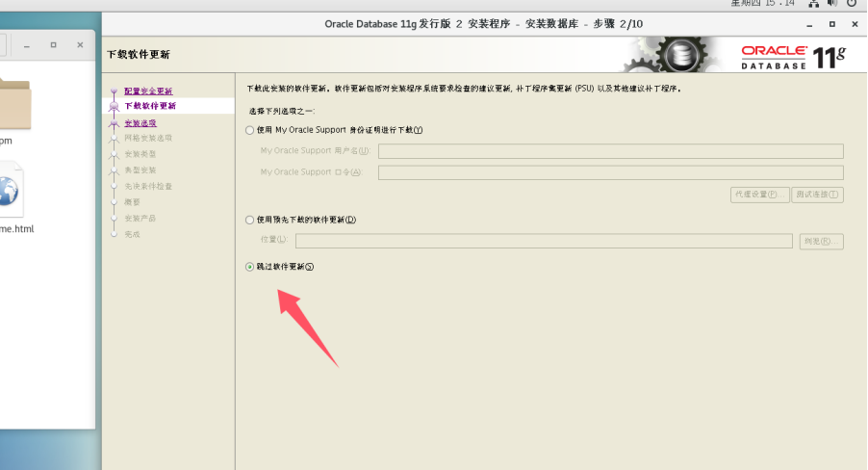Close the Oracle installer window
This screenshot has width=868, height=470.
(x=855, y=24)
